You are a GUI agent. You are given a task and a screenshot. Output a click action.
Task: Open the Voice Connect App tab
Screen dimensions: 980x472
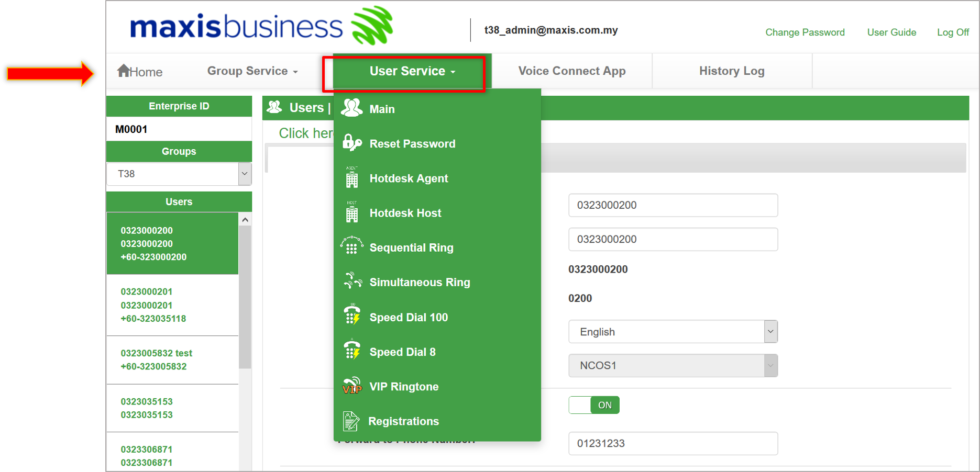point(571,71)
